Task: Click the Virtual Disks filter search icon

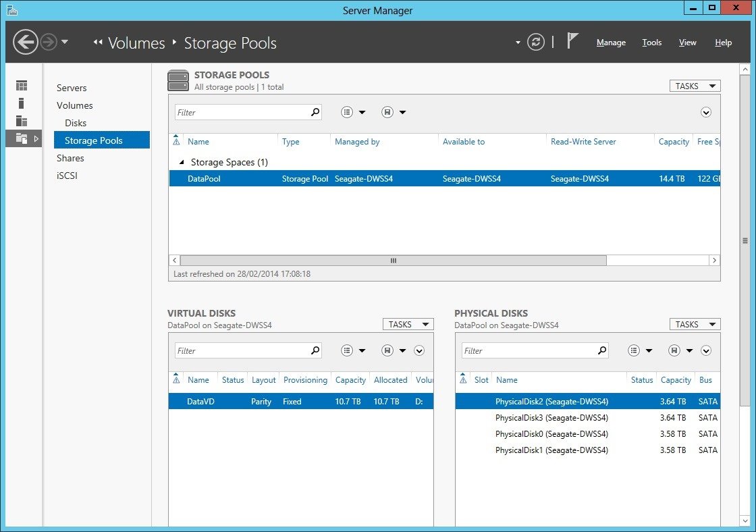Action: [315, 350]
